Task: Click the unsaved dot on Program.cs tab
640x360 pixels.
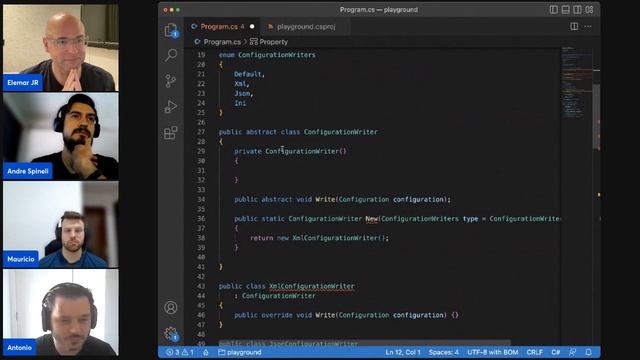Action: tap(252, 27)
